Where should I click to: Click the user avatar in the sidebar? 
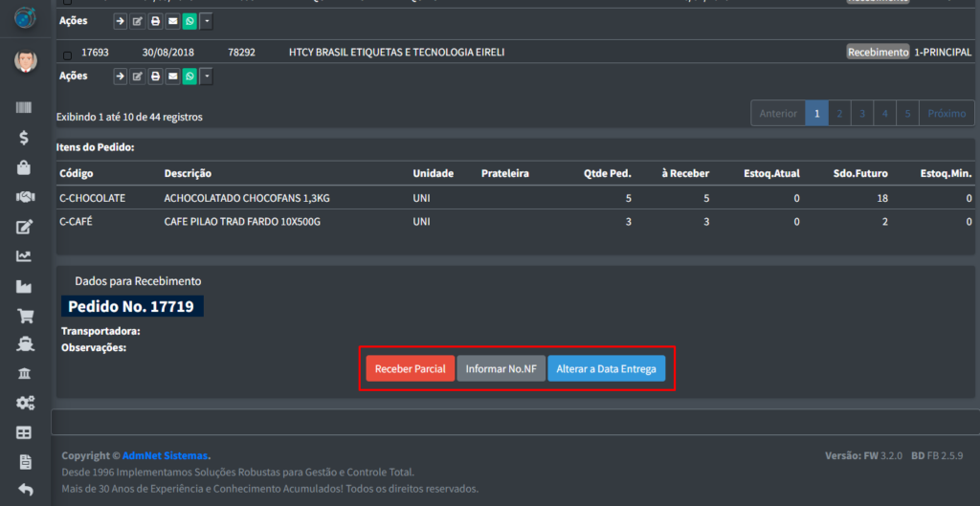pos(25,62)
